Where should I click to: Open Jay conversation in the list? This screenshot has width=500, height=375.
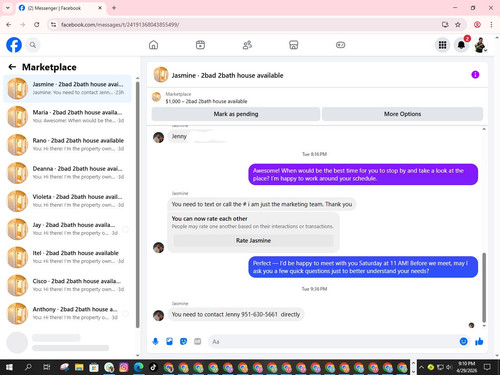click(x=67, y=229)
